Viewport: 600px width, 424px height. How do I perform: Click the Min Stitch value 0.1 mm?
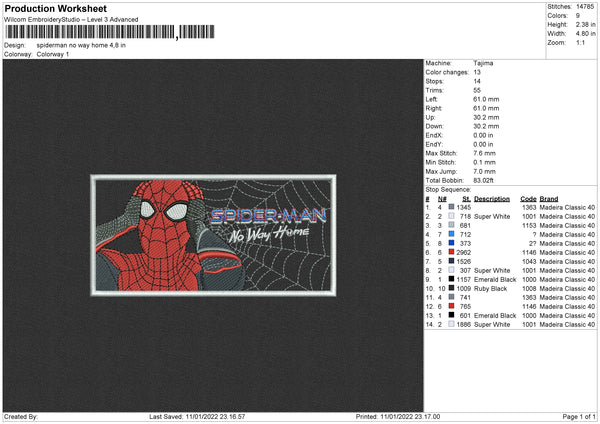click(484, 162)
